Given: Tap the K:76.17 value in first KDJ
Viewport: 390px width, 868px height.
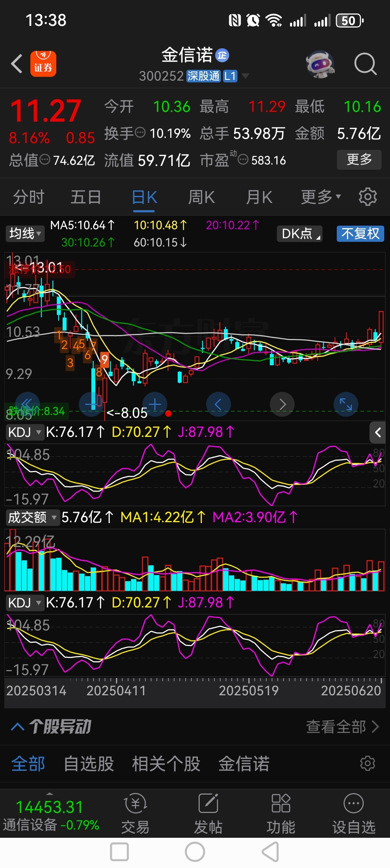Looking at the screenshot, I should point(75,432).
